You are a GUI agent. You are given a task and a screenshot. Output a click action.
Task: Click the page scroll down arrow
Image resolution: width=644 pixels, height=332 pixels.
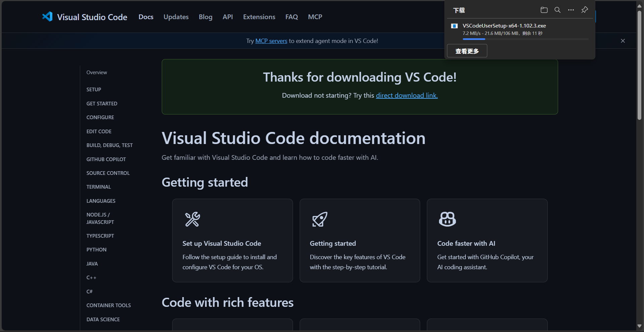pos(640,326)
